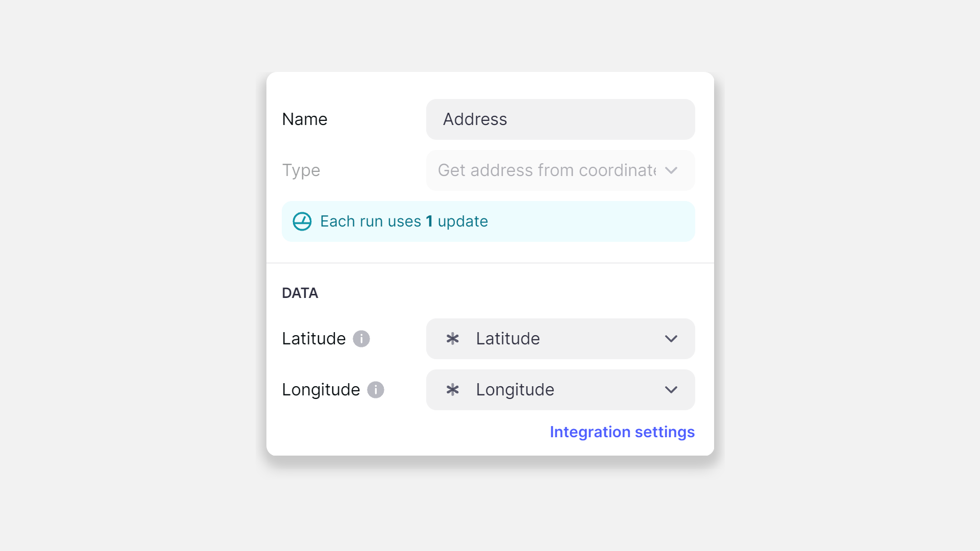Expand the Longitude dropdown using its chevron arrow
The width and height of the screenshot is (980, 551).
pos(671,390)
